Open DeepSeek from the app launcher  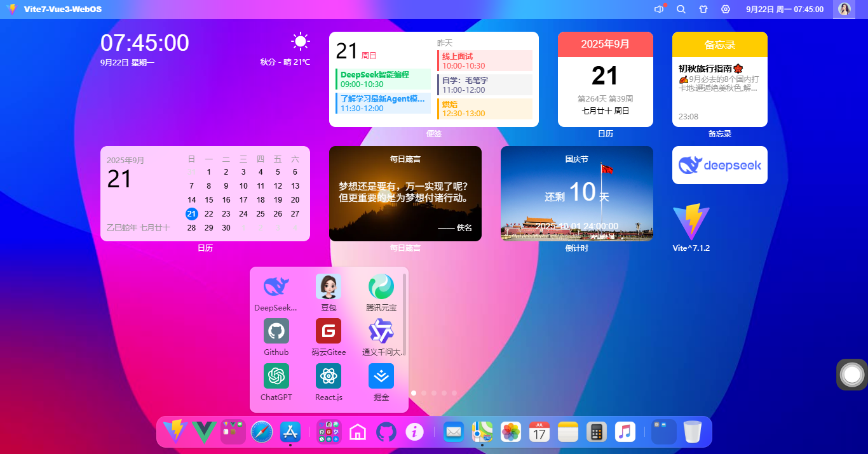point(276,288)
